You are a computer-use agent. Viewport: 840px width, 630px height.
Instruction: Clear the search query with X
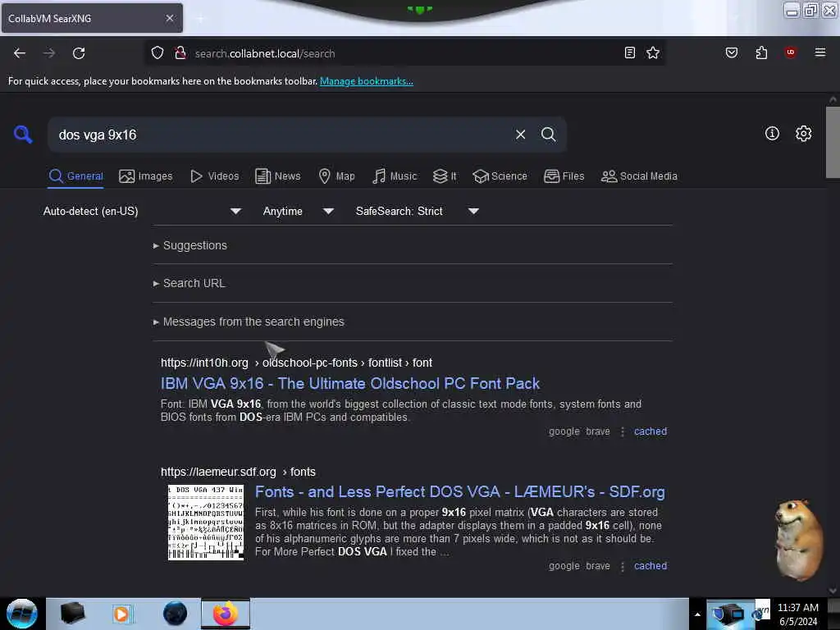(520, 135)
